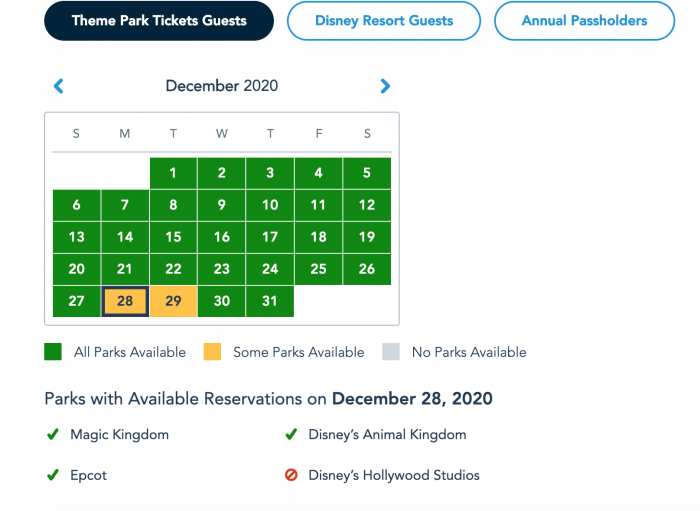
Task: Open the Annual Passholders tab
Action: pos(584,21)
